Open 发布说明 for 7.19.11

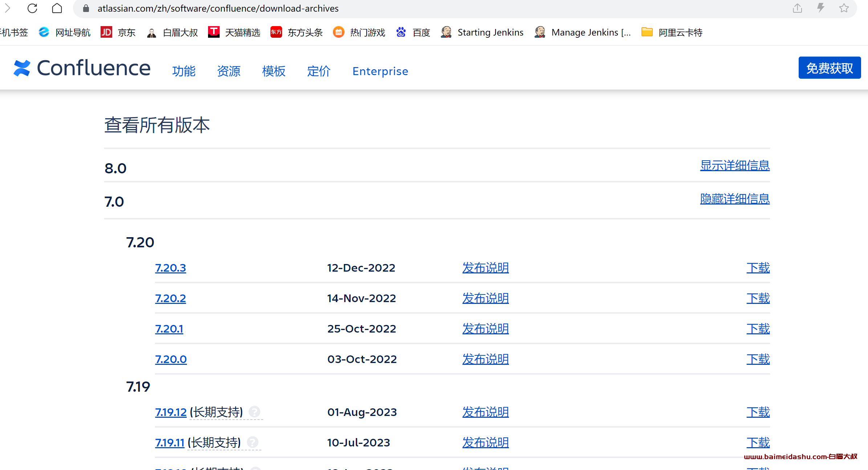(x=485, y=442)
